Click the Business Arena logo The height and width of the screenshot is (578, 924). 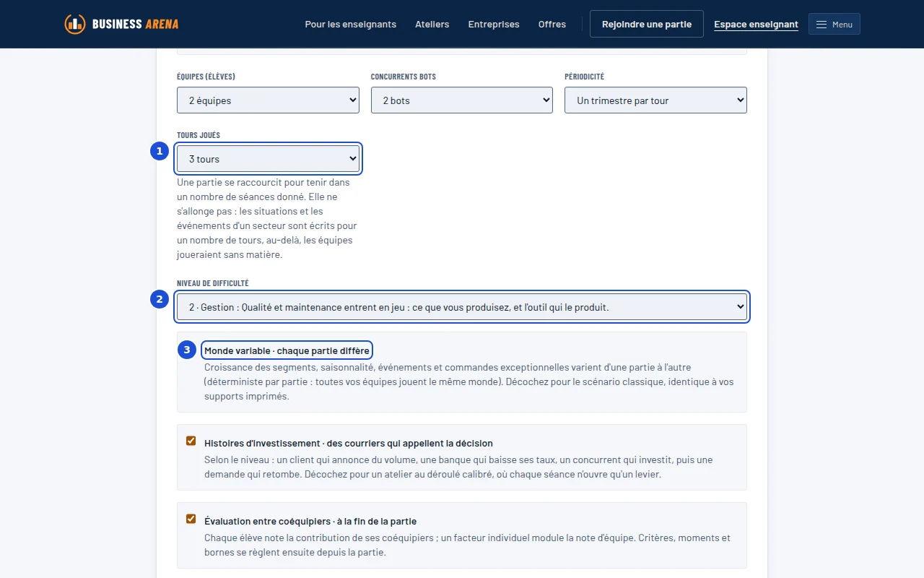coord(121,24)
